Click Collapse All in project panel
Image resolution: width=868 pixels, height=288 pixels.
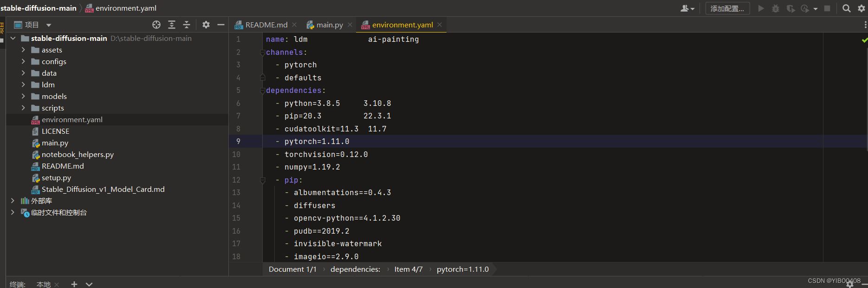(x=187, y=25)
